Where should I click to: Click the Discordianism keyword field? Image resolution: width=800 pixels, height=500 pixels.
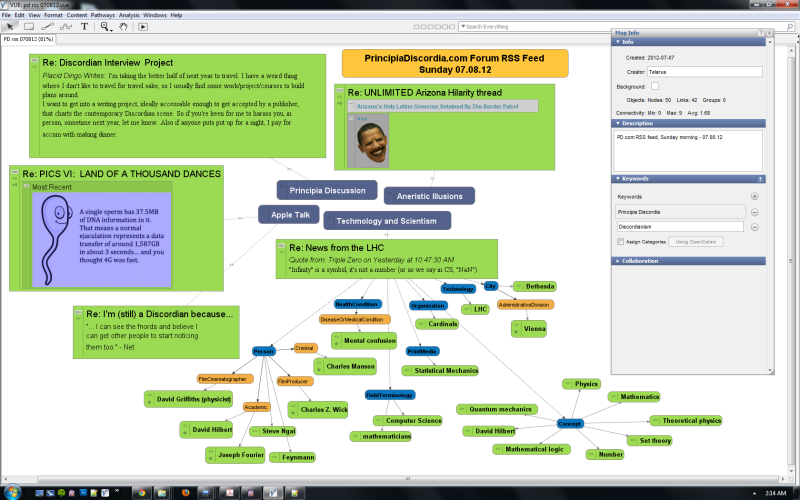(x=680, y=227)
